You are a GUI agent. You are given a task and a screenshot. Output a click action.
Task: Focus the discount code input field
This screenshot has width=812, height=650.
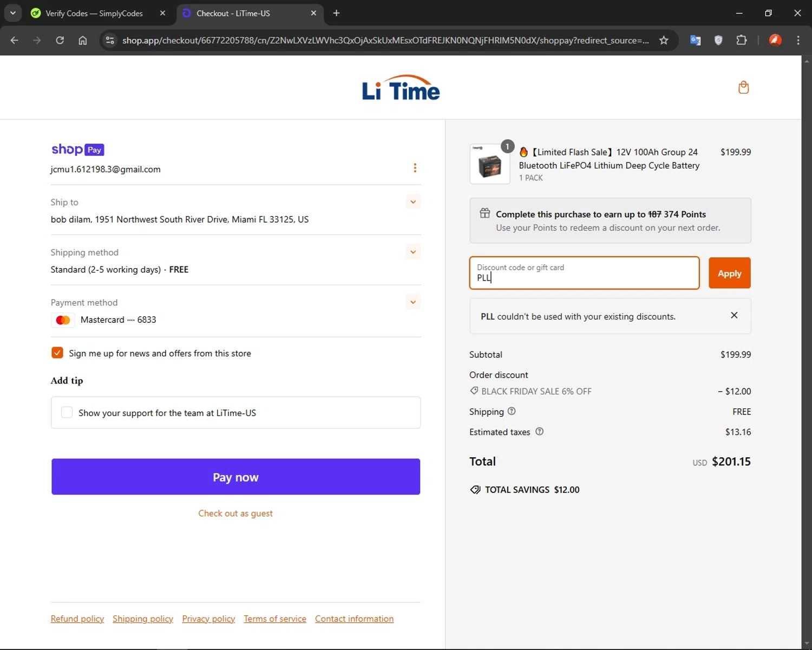click(584, 273)
